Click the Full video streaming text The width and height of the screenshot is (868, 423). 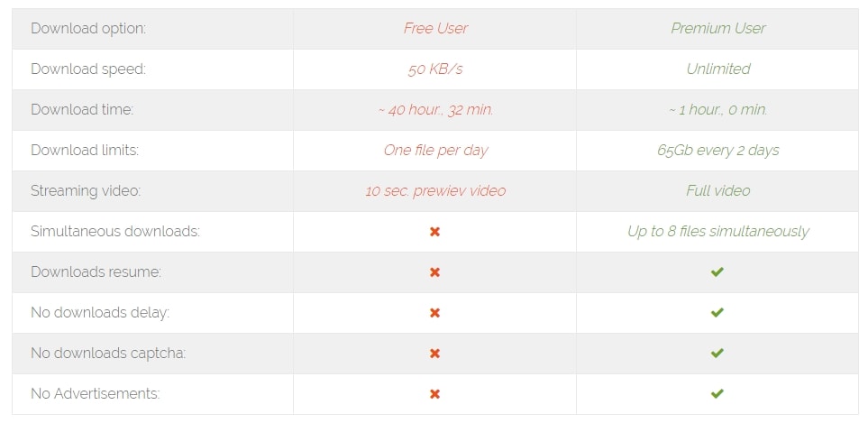tap(717, 190)
